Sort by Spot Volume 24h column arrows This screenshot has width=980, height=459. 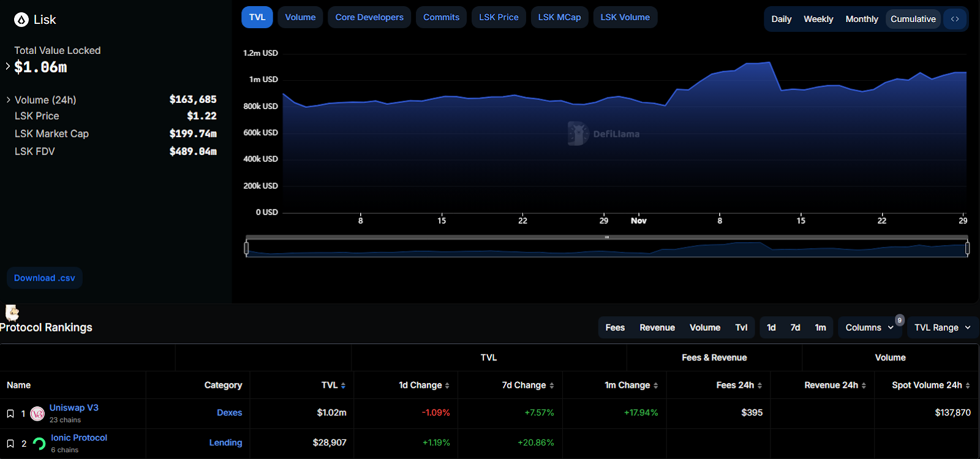pos(968,385)
